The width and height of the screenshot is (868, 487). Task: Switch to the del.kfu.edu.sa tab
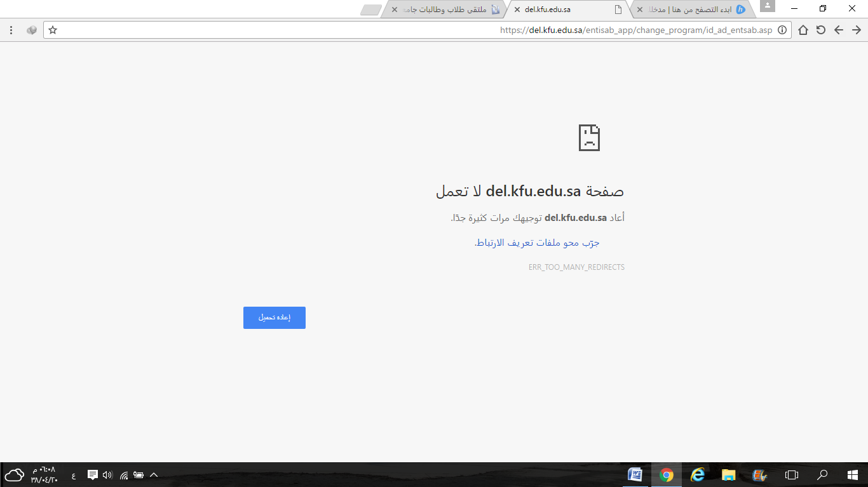567,10
